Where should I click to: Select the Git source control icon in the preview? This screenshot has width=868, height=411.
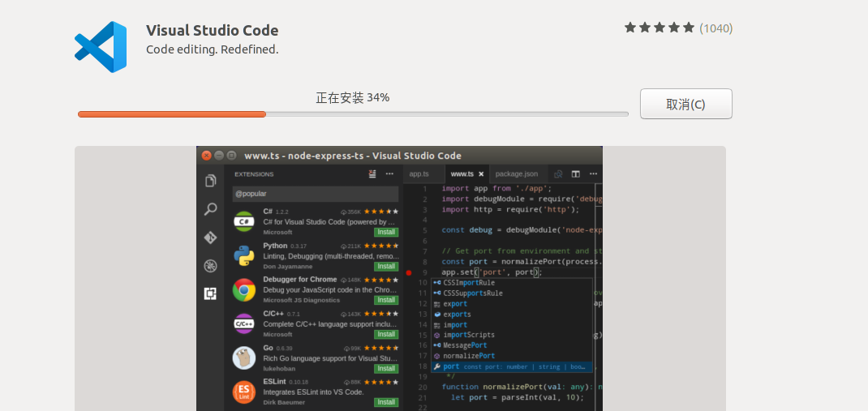click(x=210, y=238)
